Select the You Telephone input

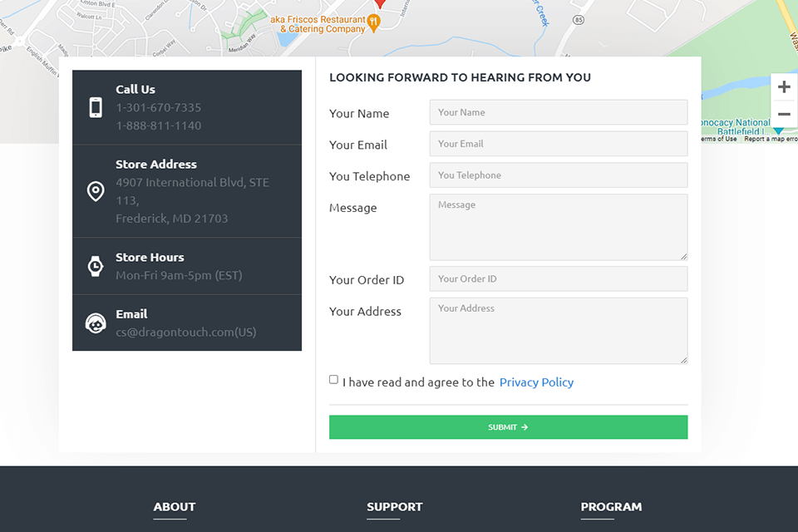558,175
